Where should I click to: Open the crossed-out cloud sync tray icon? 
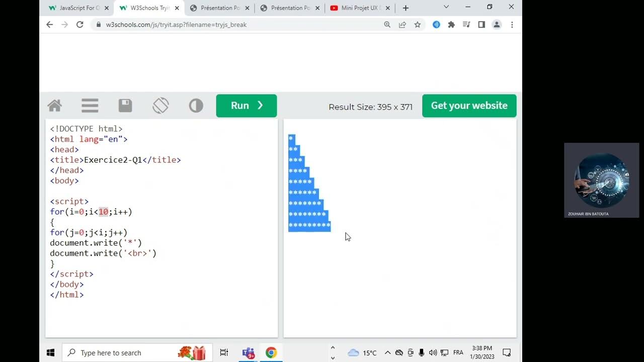click(x=399, y=353)
